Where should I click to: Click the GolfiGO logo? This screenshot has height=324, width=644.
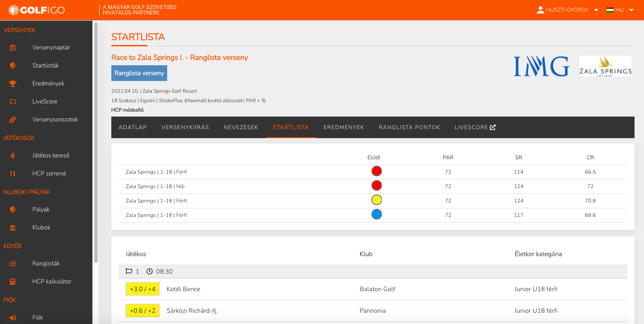[37, 10]
